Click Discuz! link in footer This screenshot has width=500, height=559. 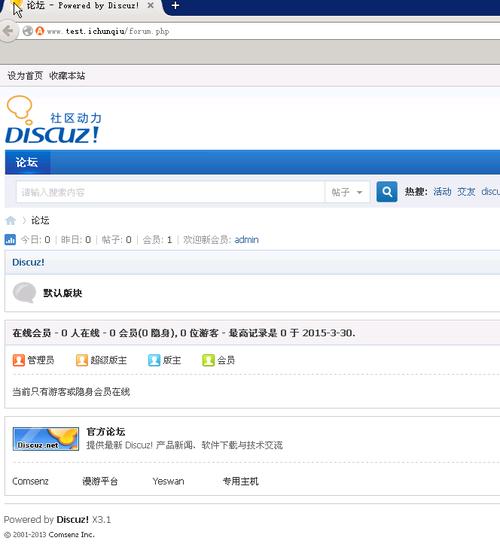click(x=72, y=519)
